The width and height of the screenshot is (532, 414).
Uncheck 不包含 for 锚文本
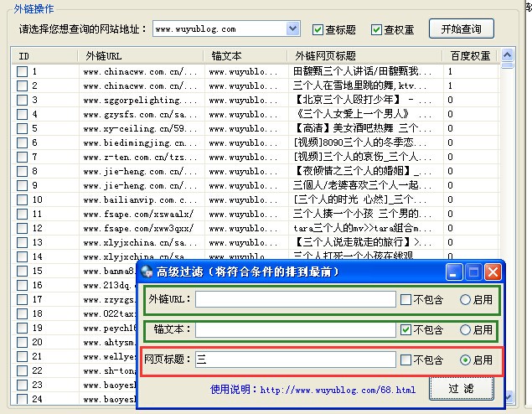(406, 330)
